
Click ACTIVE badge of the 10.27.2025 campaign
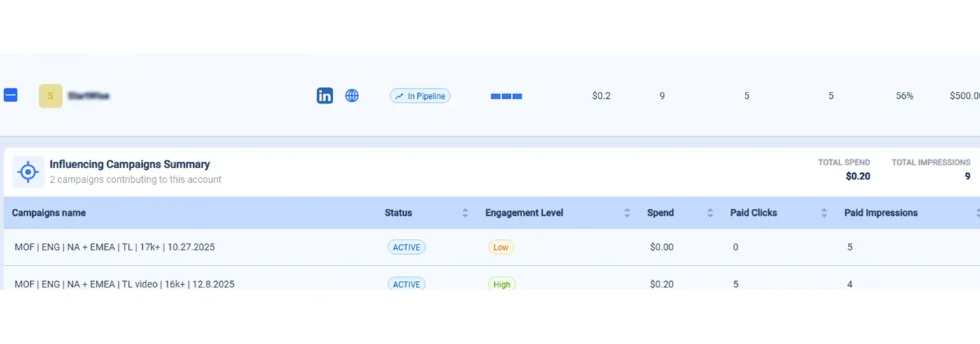pos(406,247)
